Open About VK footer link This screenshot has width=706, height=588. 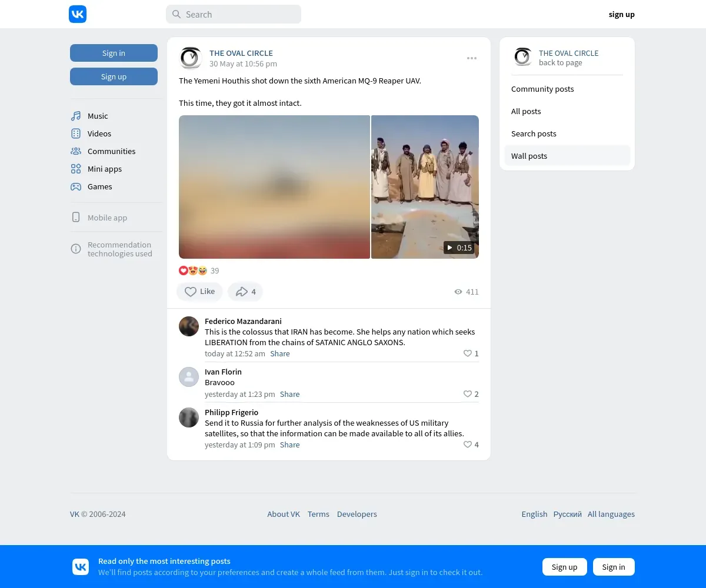[x=284, y=514]
